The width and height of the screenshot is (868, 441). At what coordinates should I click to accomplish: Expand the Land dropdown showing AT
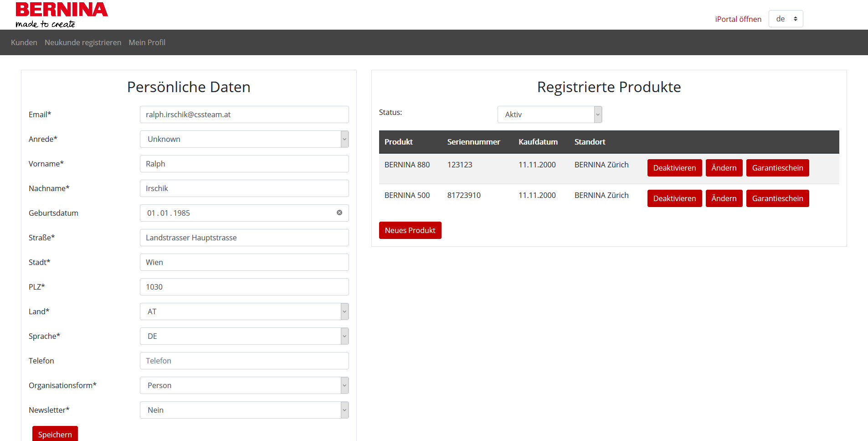click(244, 311)
